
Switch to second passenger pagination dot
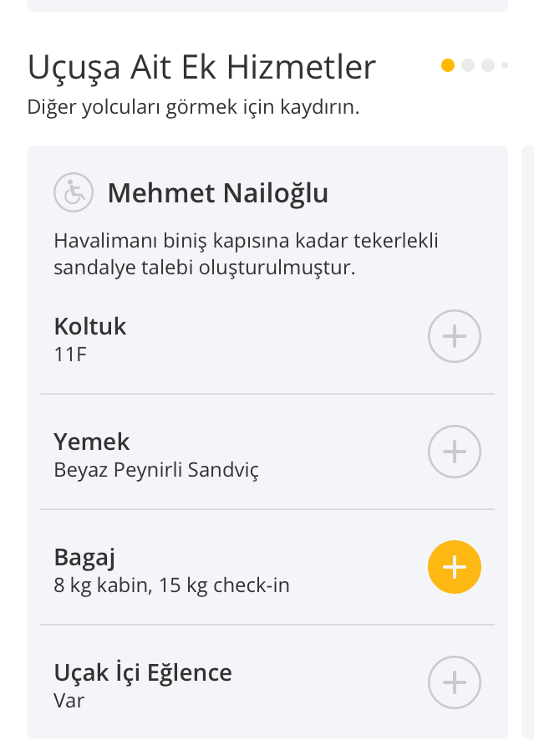[468, 65]
